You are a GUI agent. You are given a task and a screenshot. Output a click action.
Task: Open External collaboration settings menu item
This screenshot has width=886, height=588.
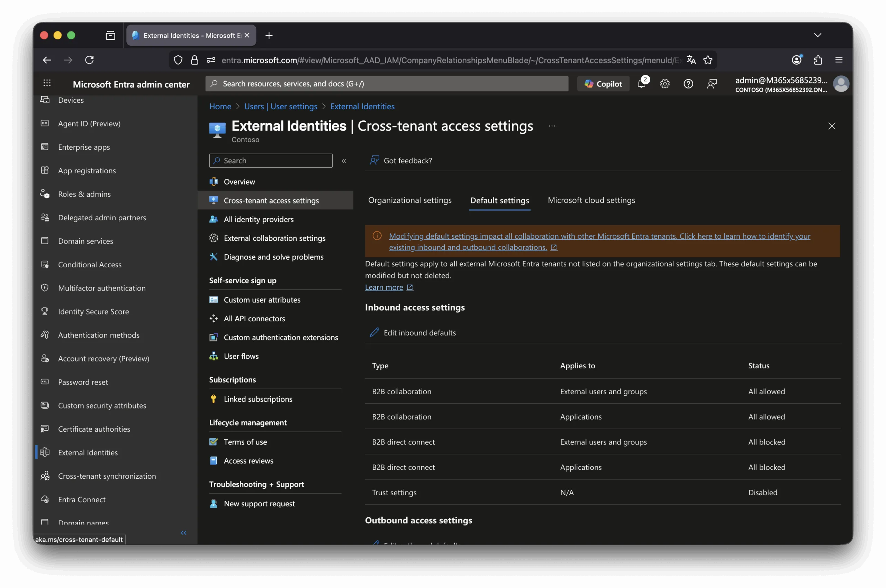[x=274, y=238]
